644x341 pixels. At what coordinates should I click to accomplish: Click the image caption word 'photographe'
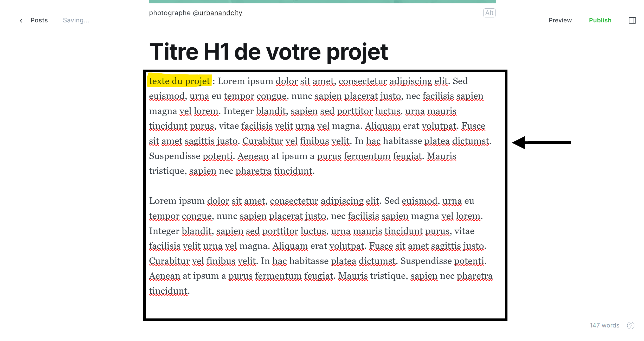(170, 13)
